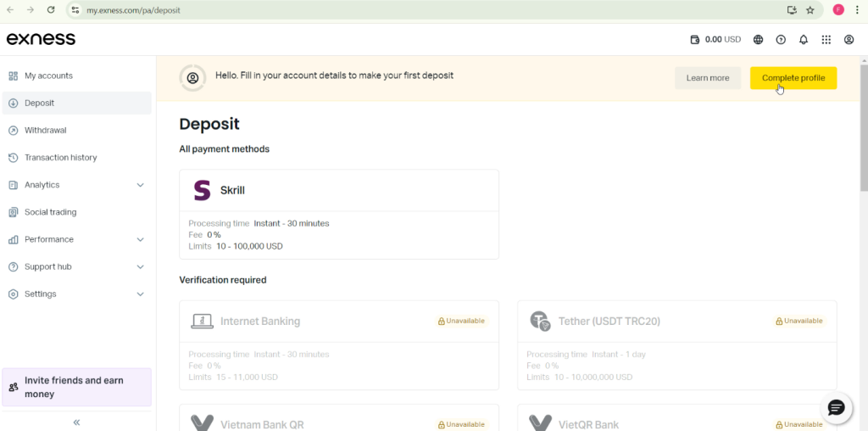Open the help question mark icon in header
This screenshot has width=868, height=431.
tap(781, 39)
